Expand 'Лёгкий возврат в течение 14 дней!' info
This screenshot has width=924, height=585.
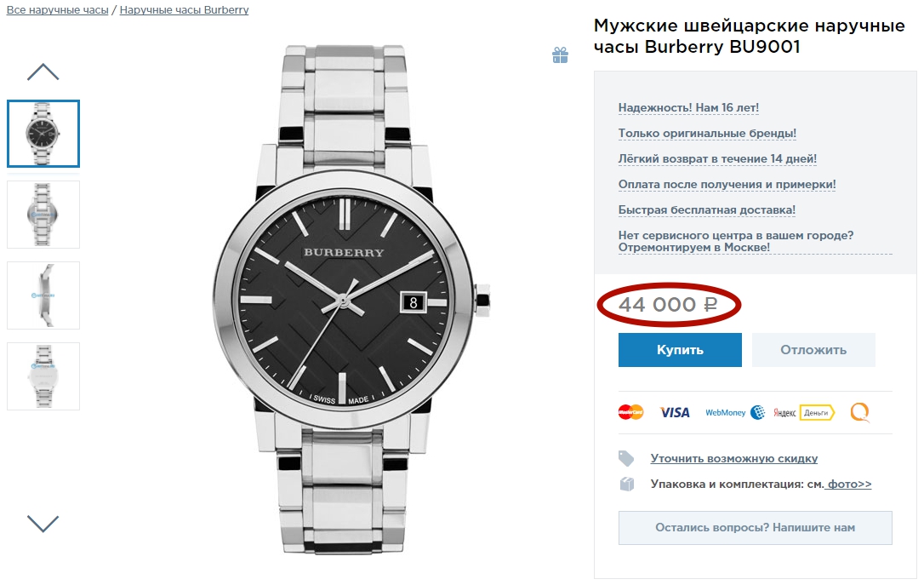coord(717,158)
